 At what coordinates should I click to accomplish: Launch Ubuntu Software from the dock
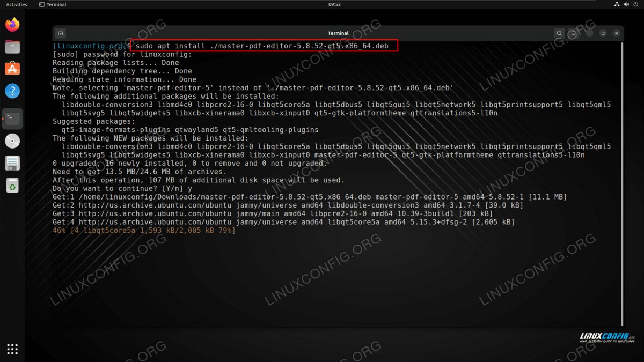12,69
